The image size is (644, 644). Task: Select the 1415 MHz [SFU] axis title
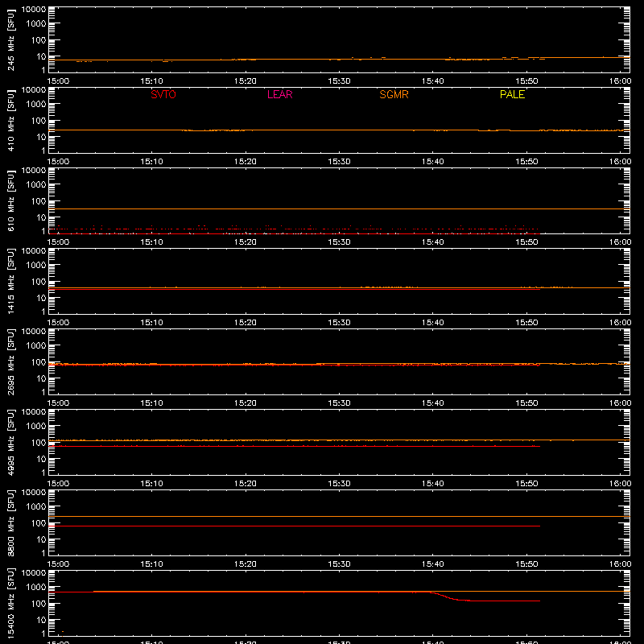tap(10, 281)
